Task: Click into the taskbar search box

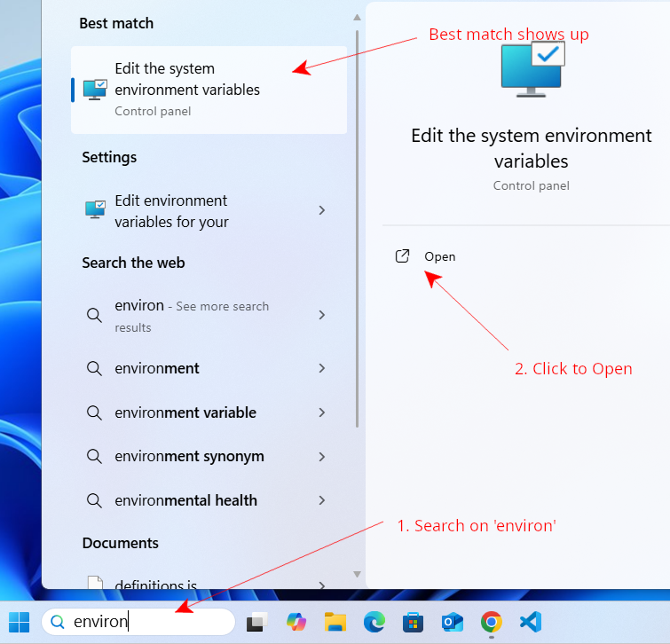Action: coord(138,622)
